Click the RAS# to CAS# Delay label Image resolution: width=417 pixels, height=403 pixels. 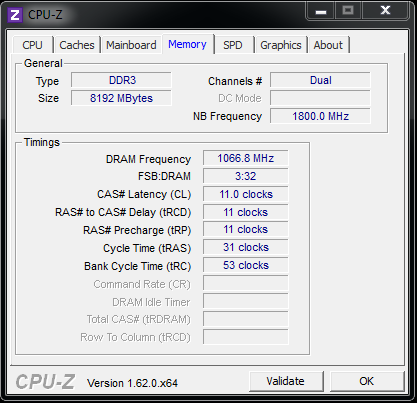point(123,212)
